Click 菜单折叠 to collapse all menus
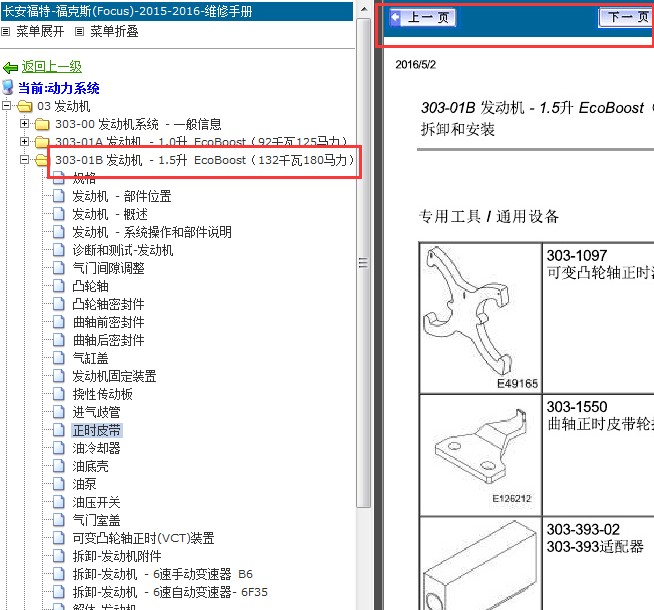The height and width of the screenshot is (610, 654). pos(114,31)
